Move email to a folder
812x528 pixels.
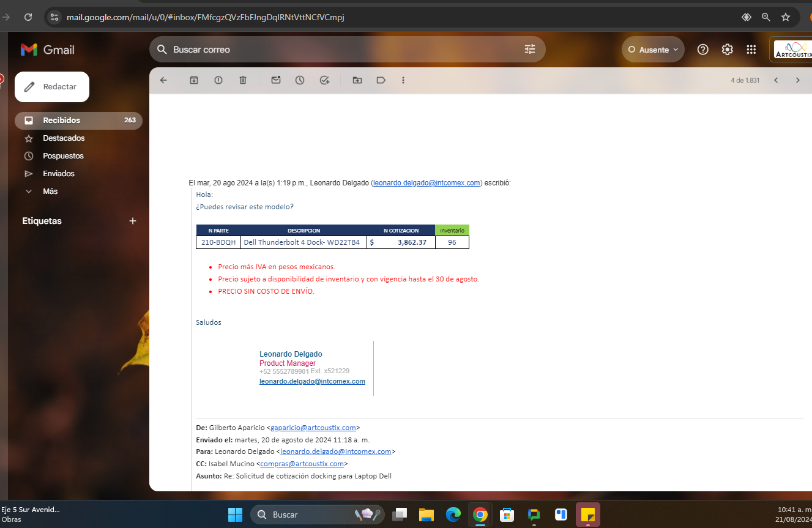(357, 80)
